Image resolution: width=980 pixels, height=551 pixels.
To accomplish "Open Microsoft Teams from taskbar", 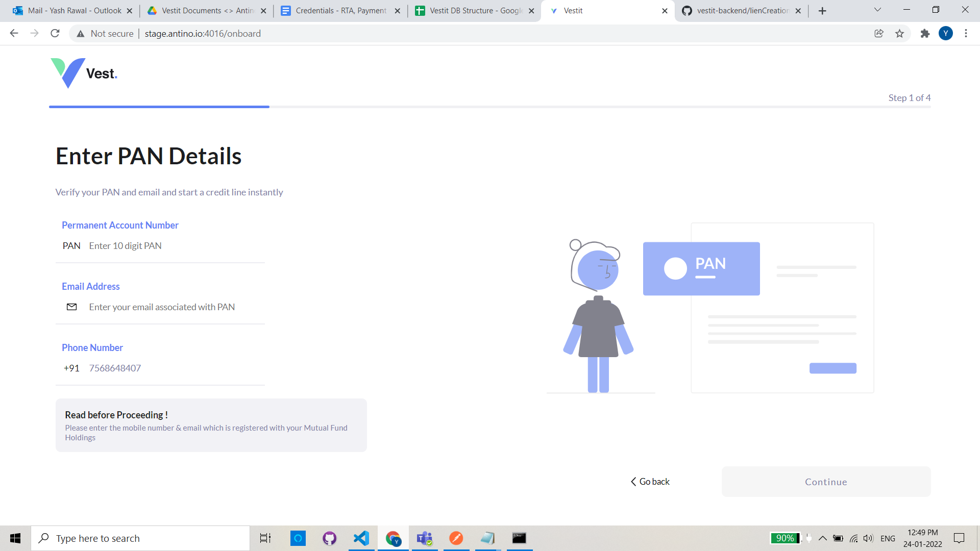I will click(425, 538).
